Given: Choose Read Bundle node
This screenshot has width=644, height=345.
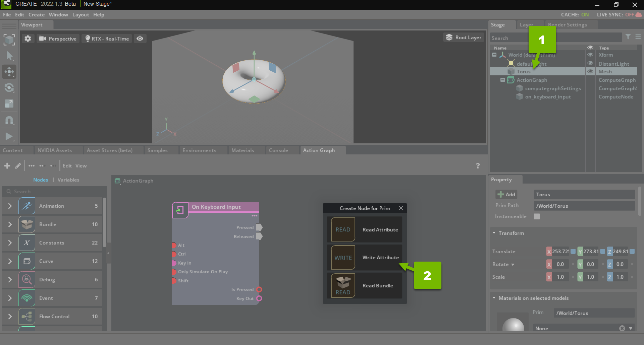Looking at the screenshot, I should point(365,285).
